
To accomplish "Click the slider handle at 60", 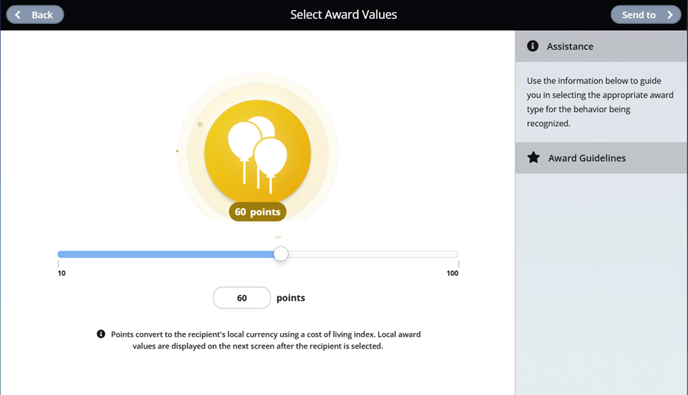I will point(281,254).
